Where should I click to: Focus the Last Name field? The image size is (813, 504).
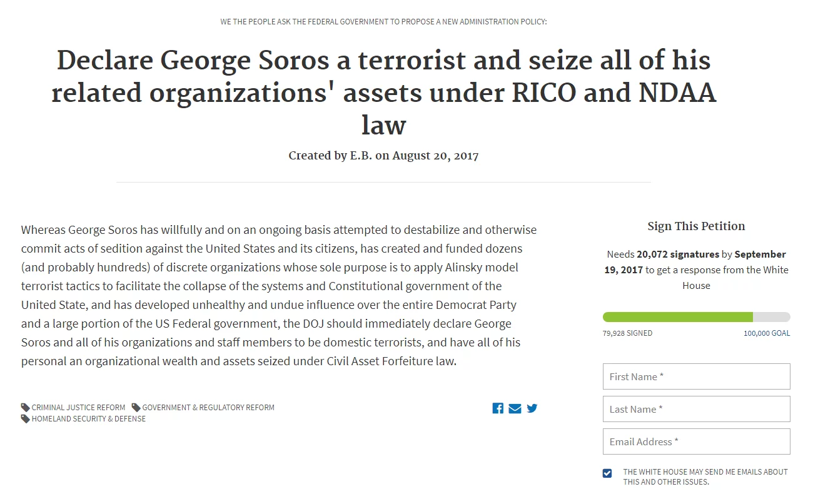[696, 409]
